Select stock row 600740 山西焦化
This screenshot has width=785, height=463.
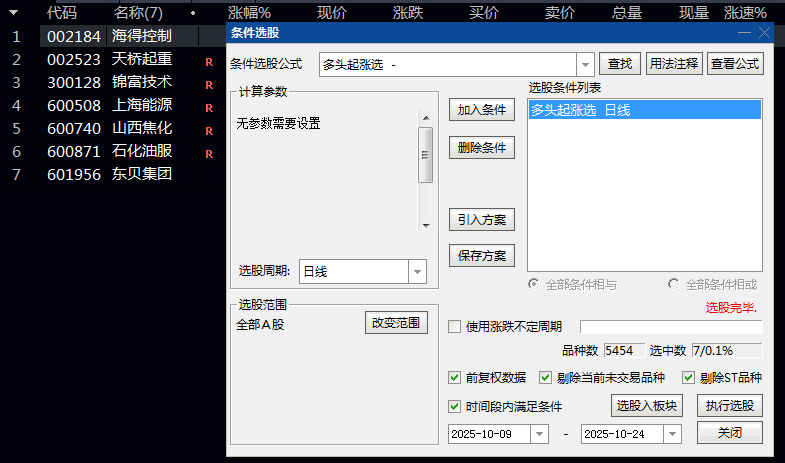[x=113, y=128]
